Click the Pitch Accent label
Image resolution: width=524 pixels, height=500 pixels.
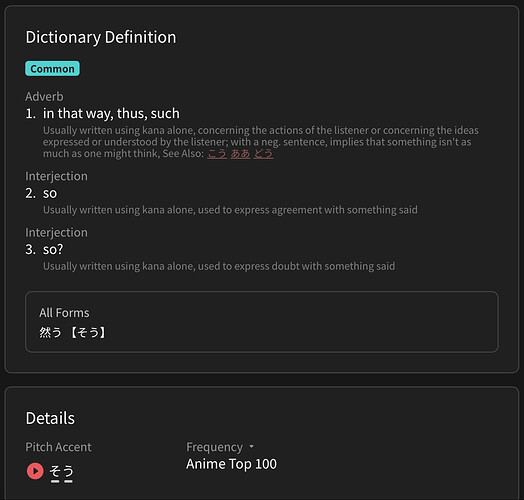coord(58,447)
